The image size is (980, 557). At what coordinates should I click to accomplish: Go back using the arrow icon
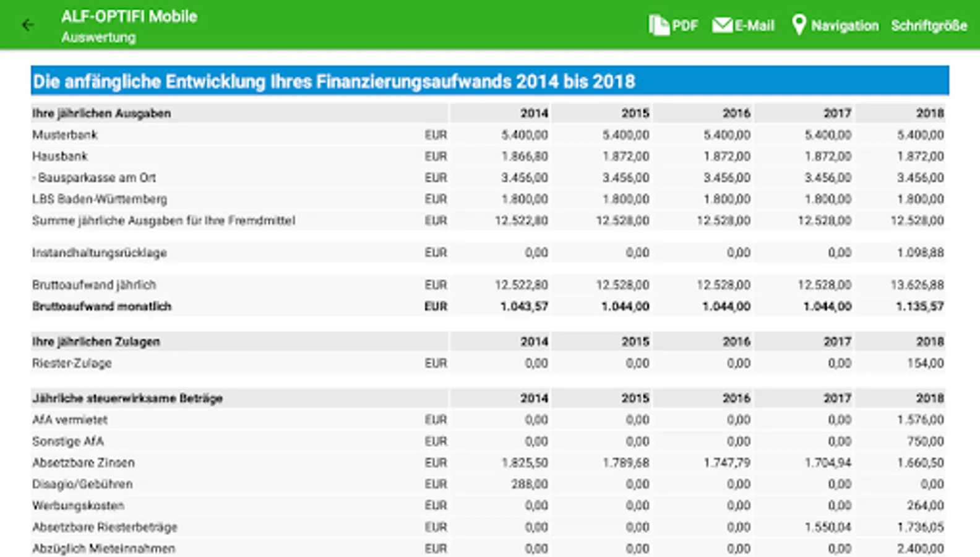(x=28, y=25)
